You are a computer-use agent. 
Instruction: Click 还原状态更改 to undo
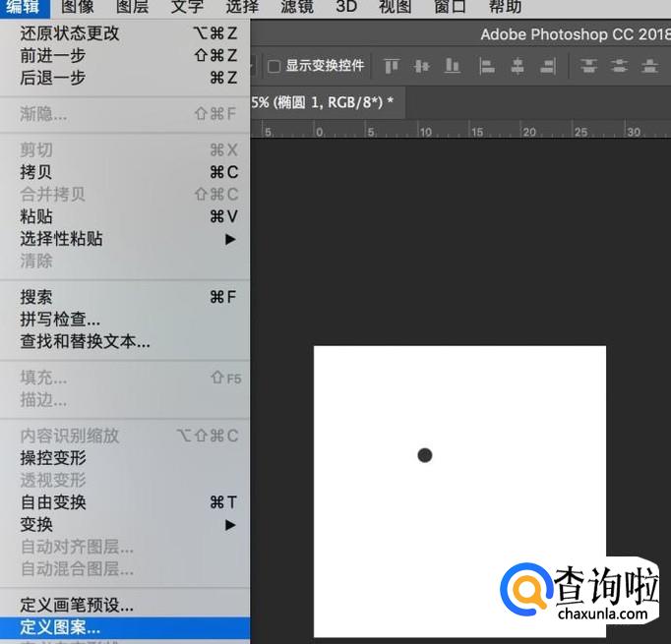coord(69,33)
